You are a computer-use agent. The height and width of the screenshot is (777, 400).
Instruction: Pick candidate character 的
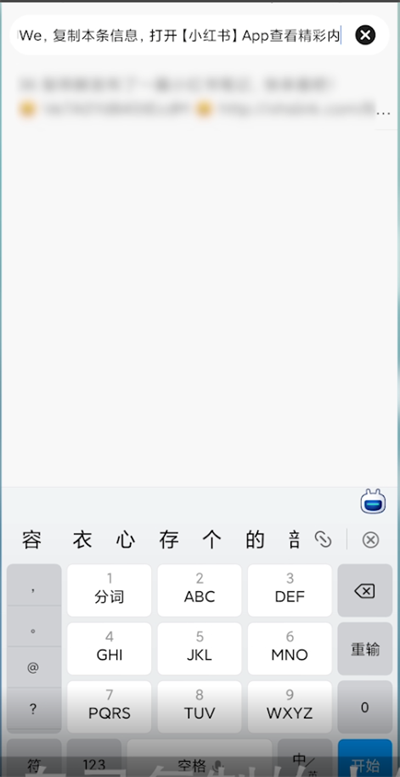point(255,540)
